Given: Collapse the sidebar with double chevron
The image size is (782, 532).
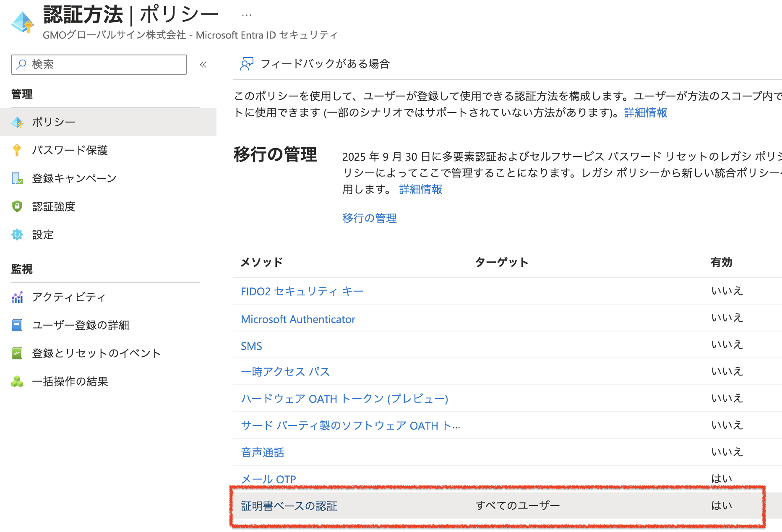Looking at the screenshot, I should coord(203,65).
